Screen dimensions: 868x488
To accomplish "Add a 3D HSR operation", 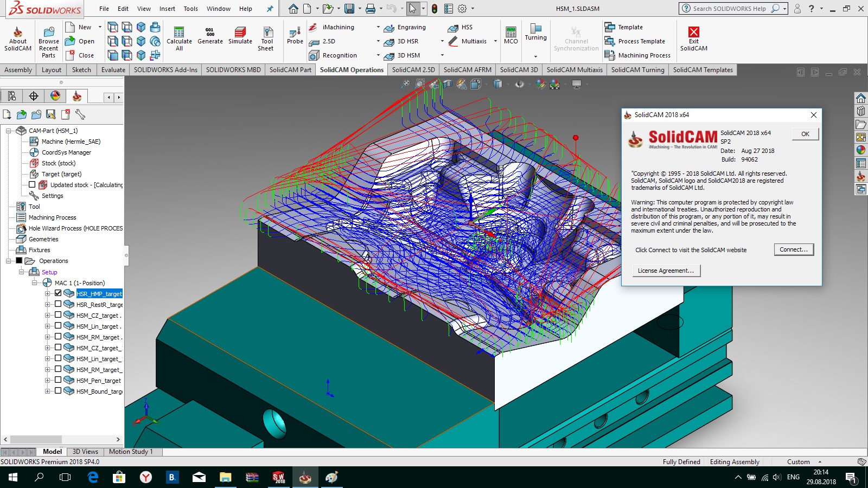I will point(401,41).
